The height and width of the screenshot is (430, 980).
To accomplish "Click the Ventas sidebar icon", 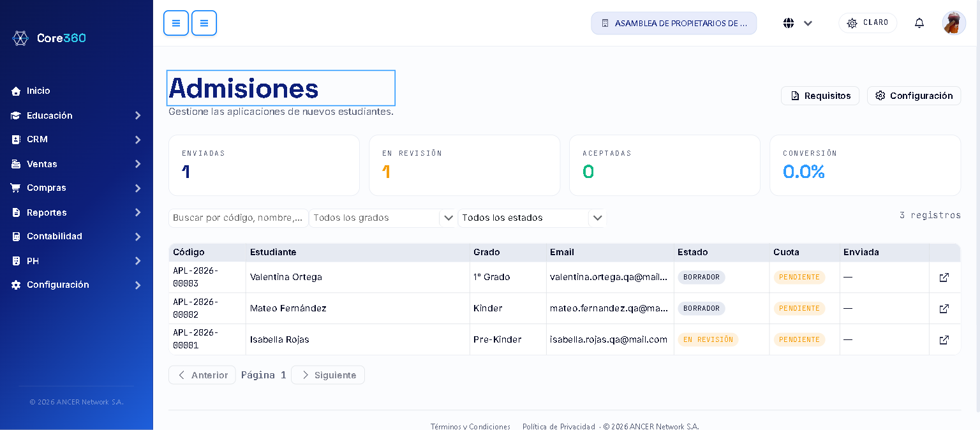I will tap(16, 164).
